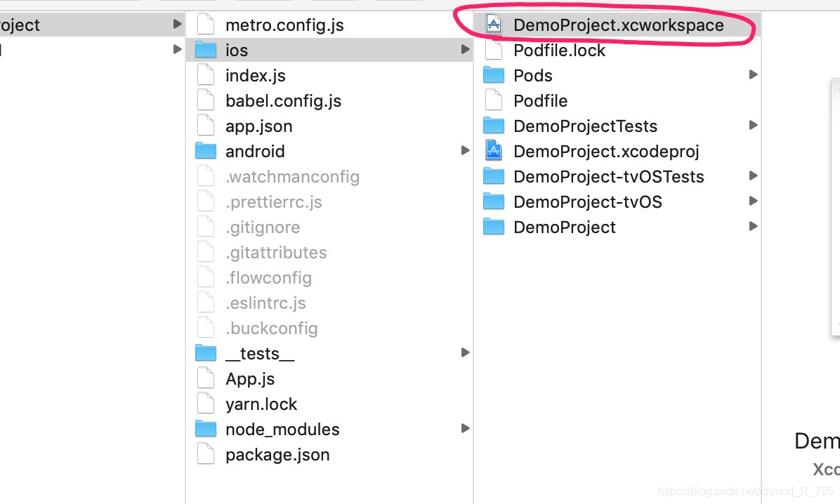This screenshot has width=840, height=504.
Task: Expand the ios folder arrow
Action: (x=465, y=49)
